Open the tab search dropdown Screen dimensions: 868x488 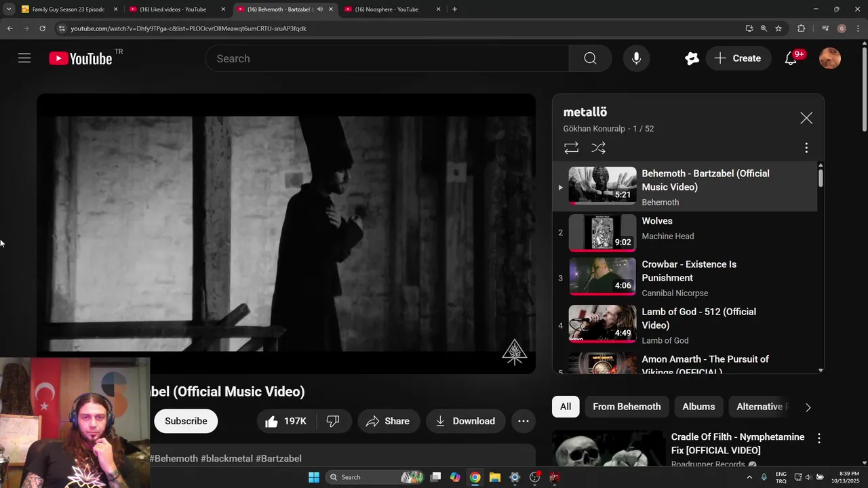(x=9, y=9)
